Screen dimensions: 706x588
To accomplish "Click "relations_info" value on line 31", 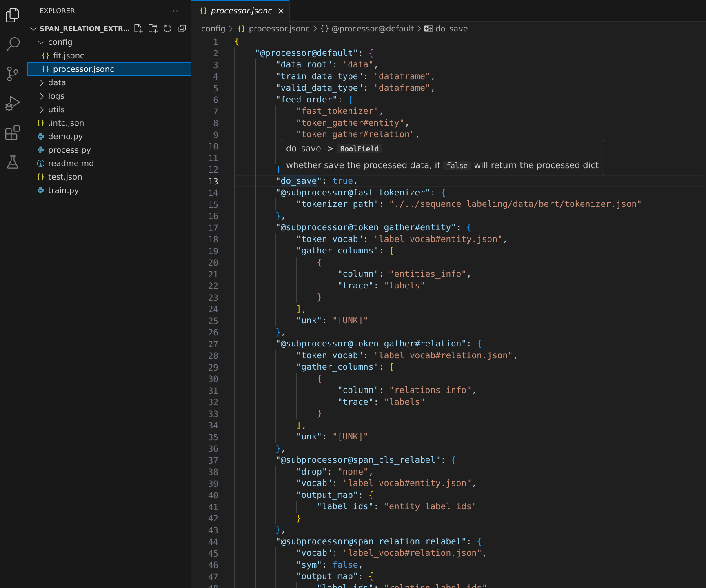I will click(x=430, y=390).
